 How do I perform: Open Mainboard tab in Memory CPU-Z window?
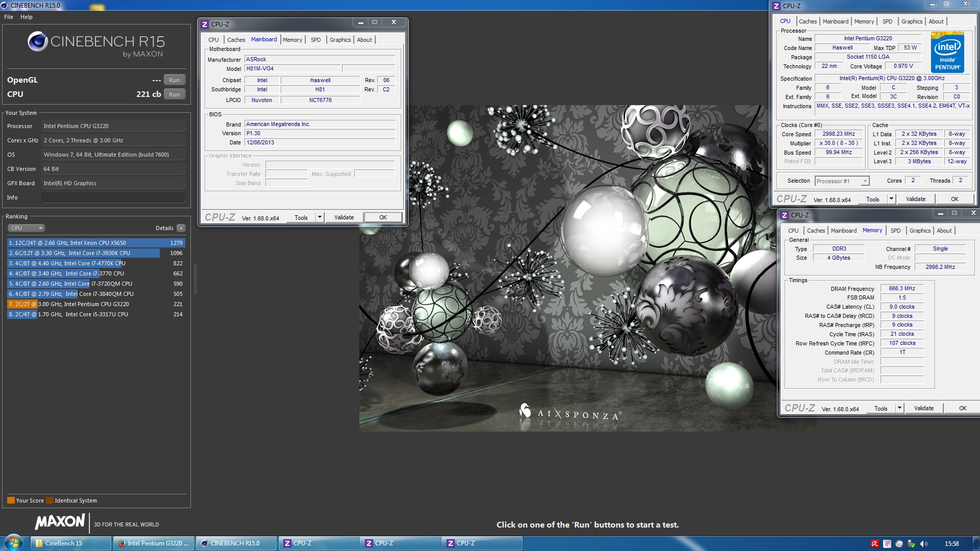tap(844, 231)
